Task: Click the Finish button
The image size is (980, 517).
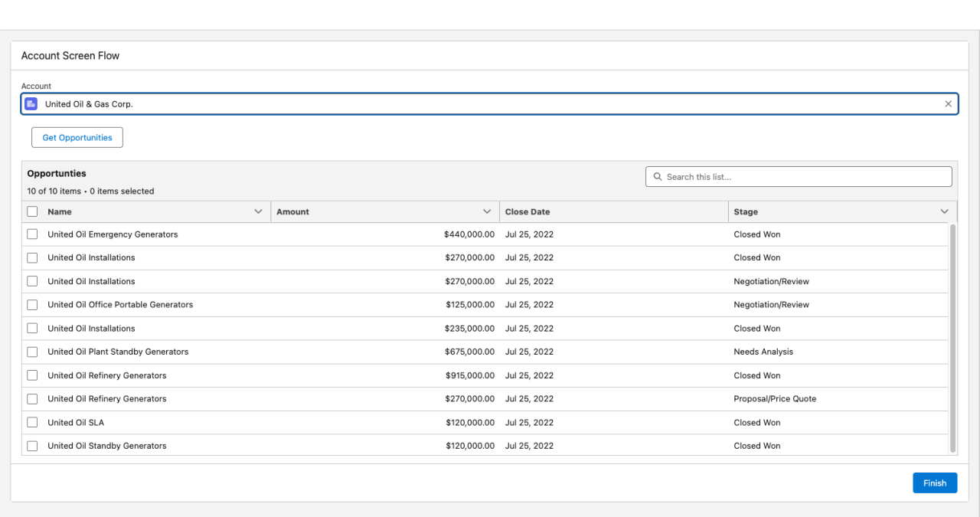Action: (935, 483)
